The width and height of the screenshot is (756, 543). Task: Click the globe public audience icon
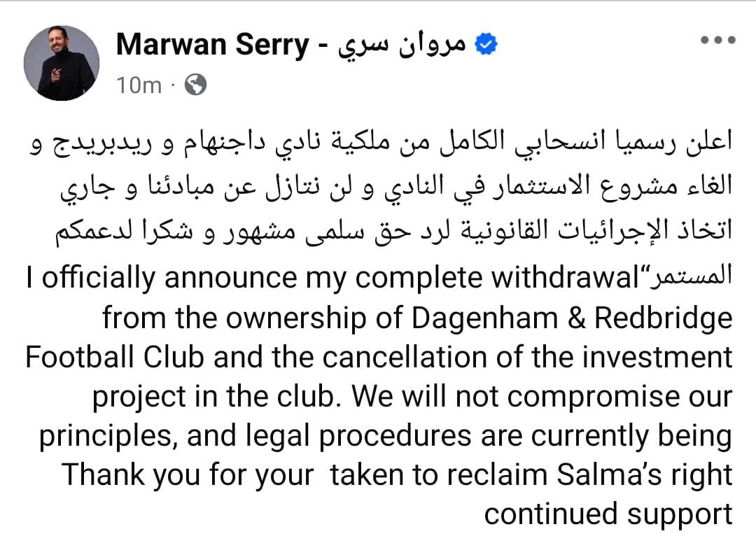pos(196,85)
